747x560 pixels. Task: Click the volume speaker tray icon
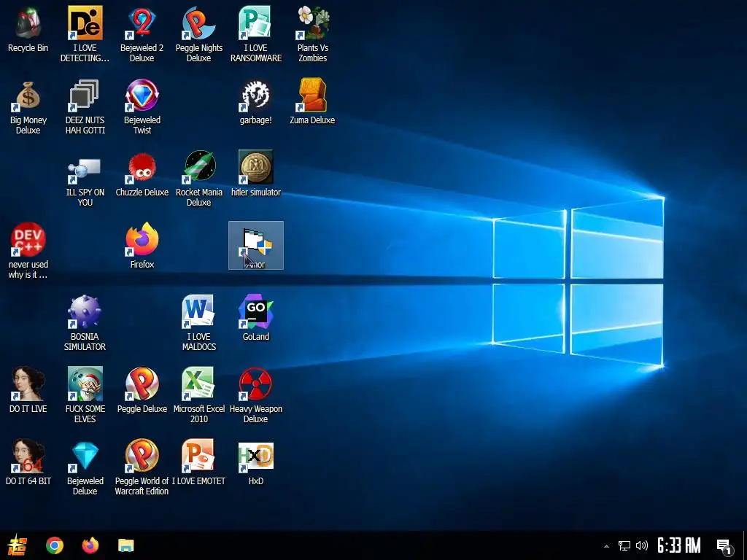point(642,545)
